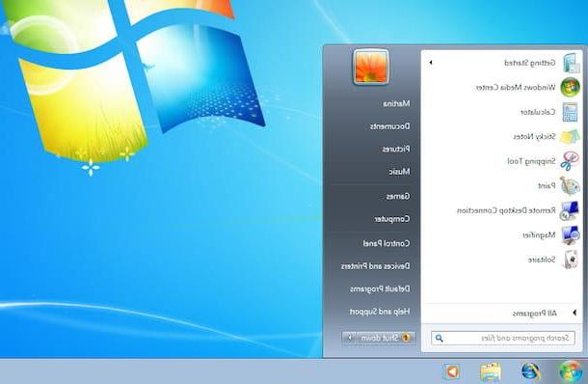Expand All Programs arrow

point(575,313)
